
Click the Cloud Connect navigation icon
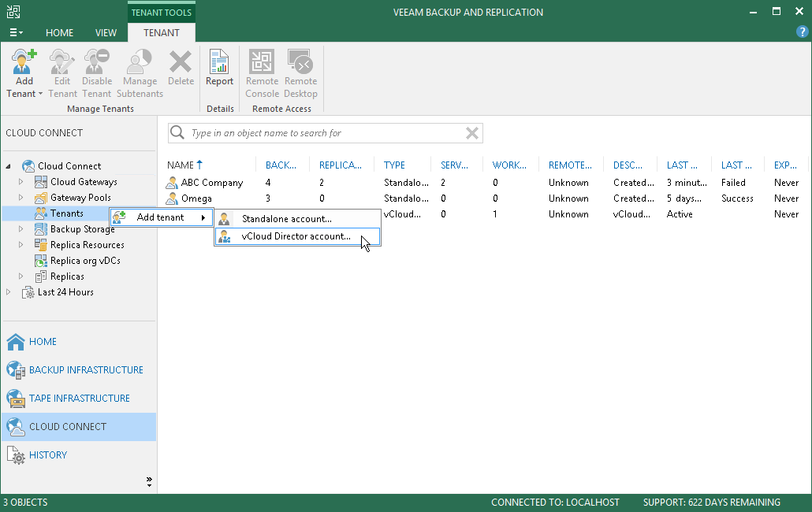click(16, 427)
